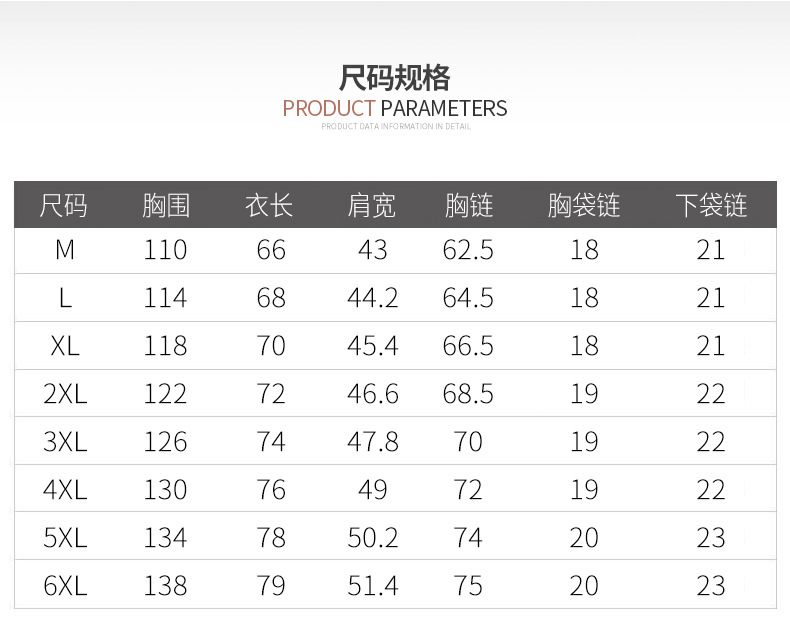Image resolution: width=790 pixels, height=624 pixels.
Task: Click the 胸袋链 column header
Action: 584,206
